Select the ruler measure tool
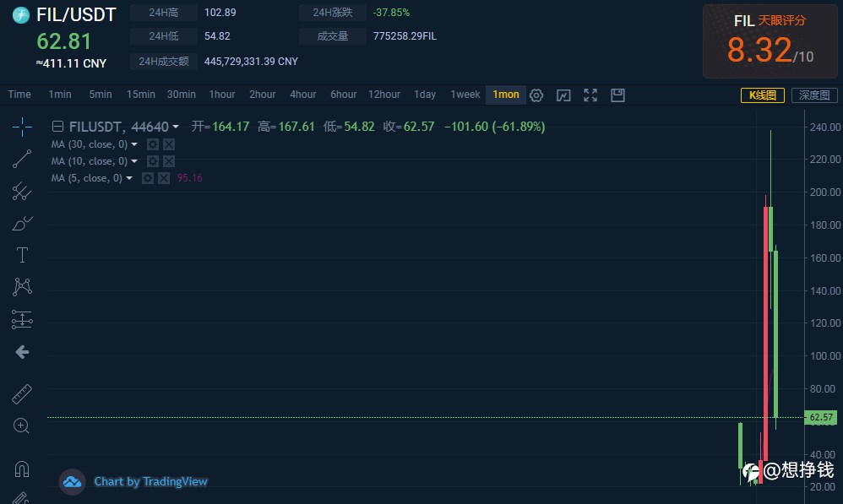The height and width of the screenshot is (504, 843). pos(22,394)
